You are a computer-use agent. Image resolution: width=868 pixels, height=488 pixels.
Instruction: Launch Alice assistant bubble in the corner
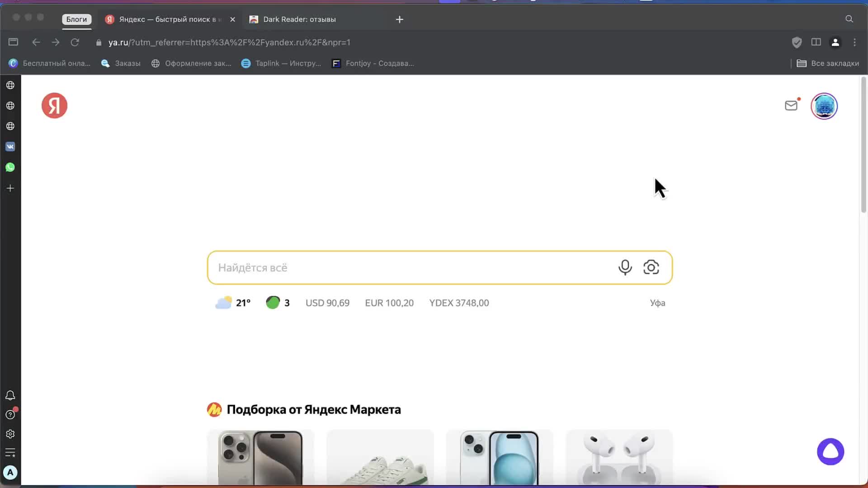[830, 451]
